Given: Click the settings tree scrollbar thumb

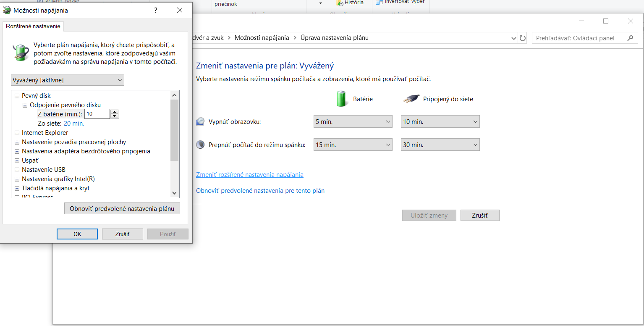Looking at the screenshot, I should tap(175, 130).
